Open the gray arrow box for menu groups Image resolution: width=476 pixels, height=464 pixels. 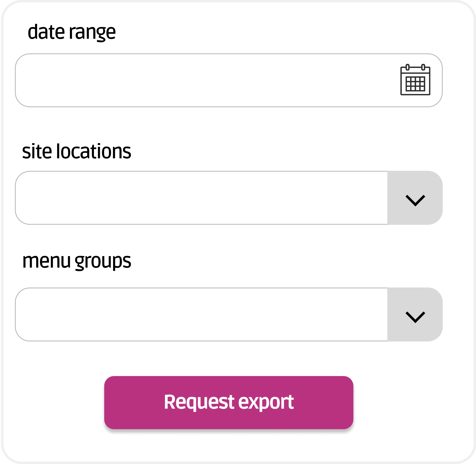[x=415, y=314]
